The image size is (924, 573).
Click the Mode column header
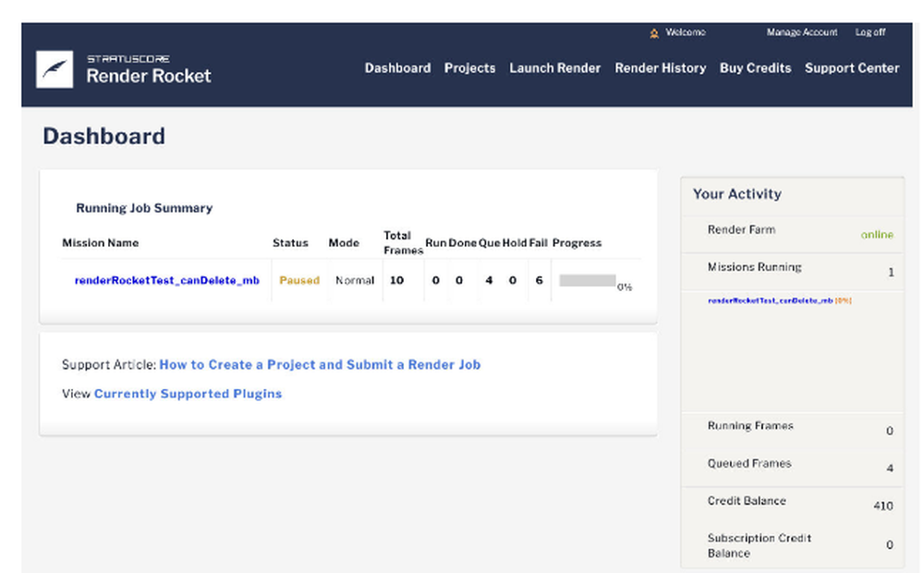[x=344, y=243]
